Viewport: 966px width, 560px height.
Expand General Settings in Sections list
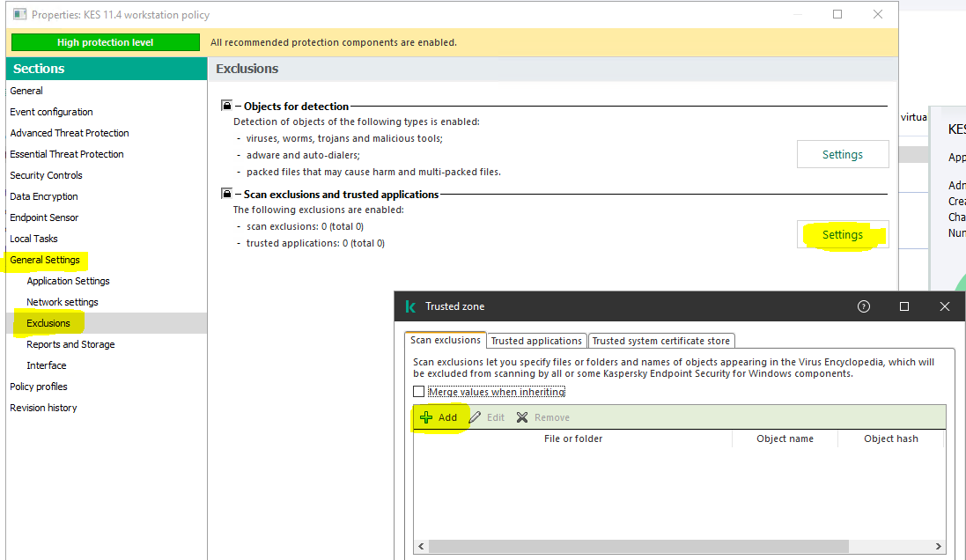(45, 260)
